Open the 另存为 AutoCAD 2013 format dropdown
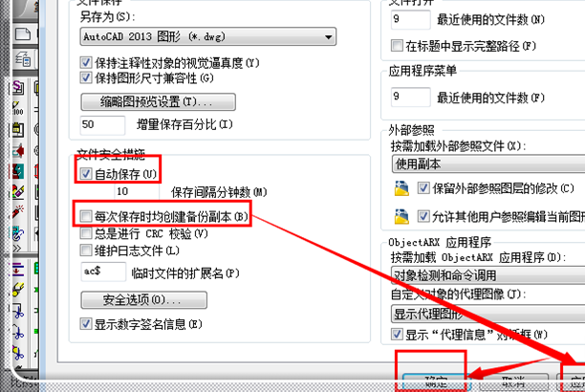This screenshot has width=585, height=392. coord(208,36)
